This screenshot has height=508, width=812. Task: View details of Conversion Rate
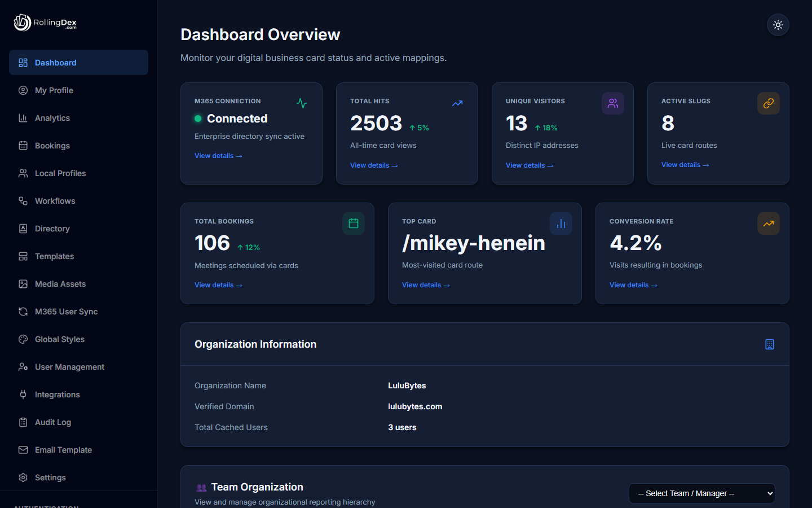click(x=633, y=285)
